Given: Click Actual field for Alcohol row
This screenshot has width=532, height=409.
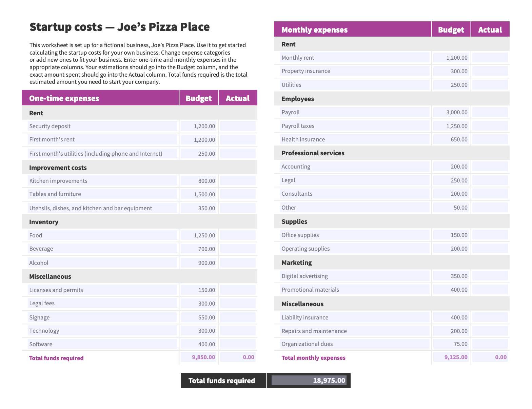Looking at the screenshot, I should (x=238, y=262).
